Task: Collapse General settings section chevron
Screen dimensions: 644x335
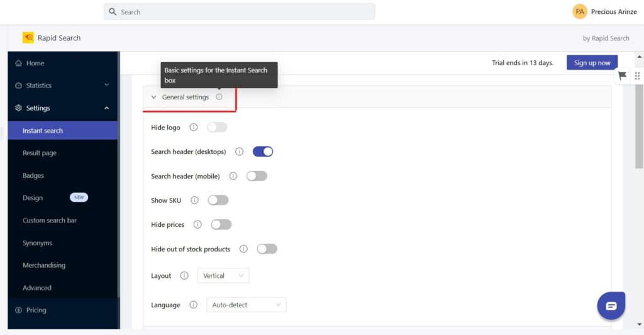Action: pos(153,97)
